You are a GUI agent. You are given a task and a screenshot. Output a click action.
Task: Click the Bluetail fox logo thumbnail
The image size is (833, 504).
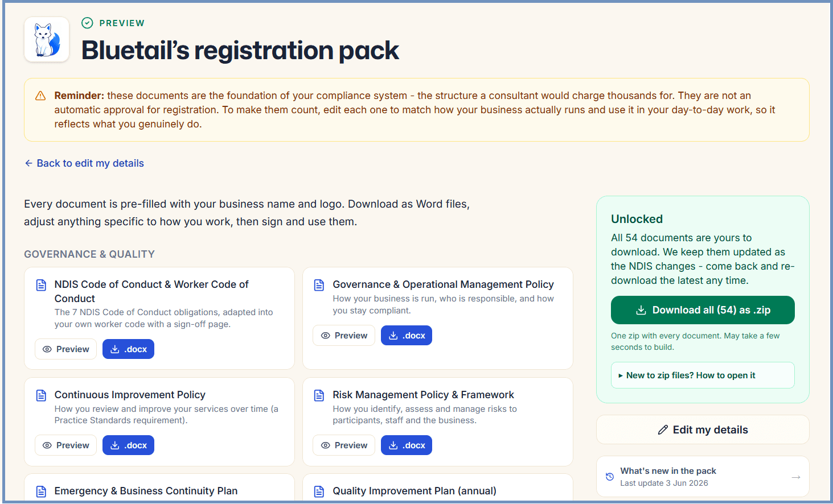[47, 39]
